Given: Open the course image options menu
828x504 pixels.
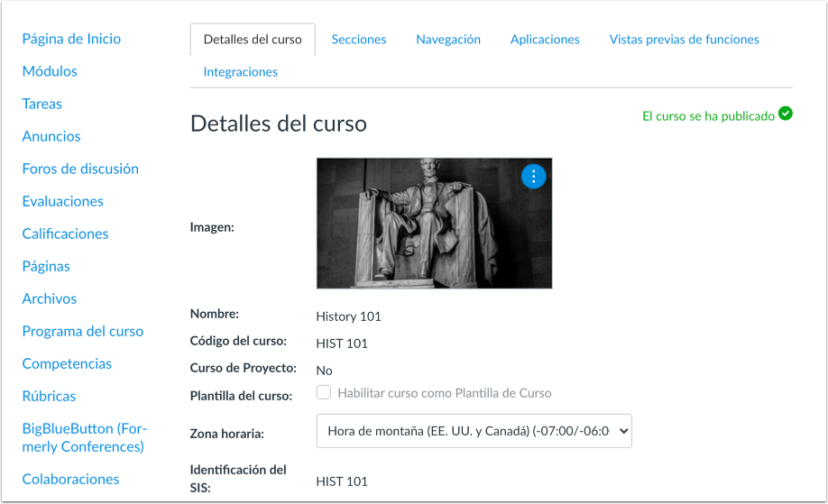Looking at the screenshot, I should tap(533, 177).
